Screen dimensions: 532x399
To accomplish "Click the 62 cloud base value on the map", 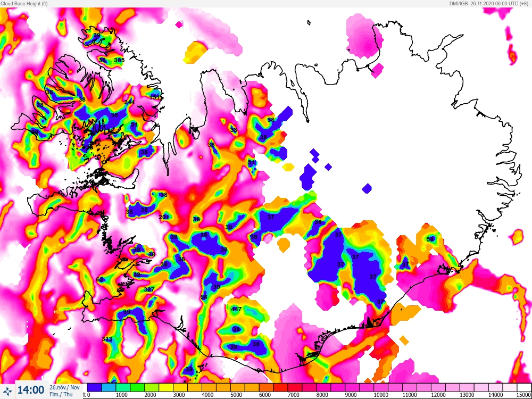I will [100, 280].
